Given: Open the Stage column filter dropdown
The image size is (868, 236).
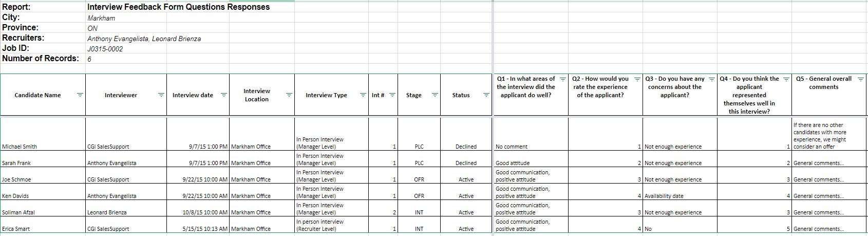Looking at the screenshot, I should (435, 95).
